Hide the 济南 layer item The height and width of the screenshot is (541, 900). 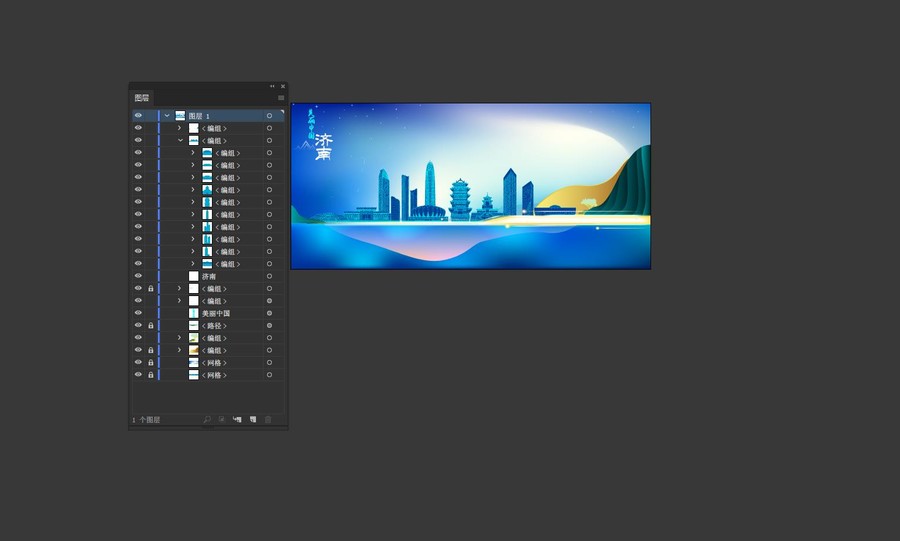[138, 276]
